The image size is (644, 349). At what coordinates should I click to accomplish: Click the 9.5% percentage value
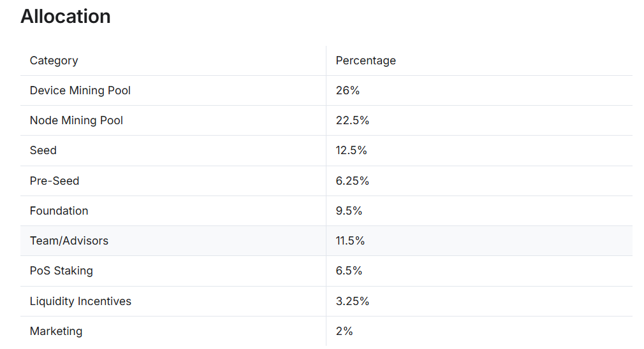[349, 211]
